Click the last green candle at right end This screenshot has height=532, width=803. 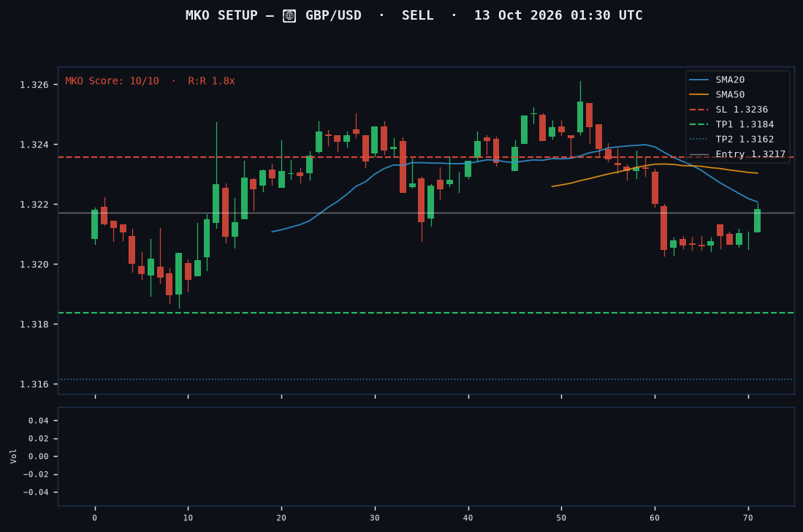point(758,220)
